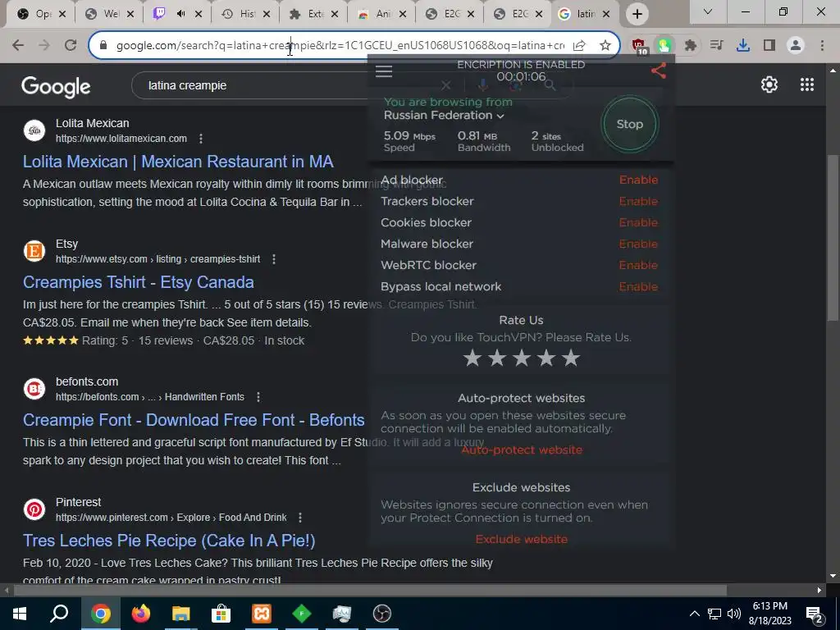This screenshot has height=630, width=840.
Task: Give TouchVPN a one-star rating
Action: coord(472,358)
